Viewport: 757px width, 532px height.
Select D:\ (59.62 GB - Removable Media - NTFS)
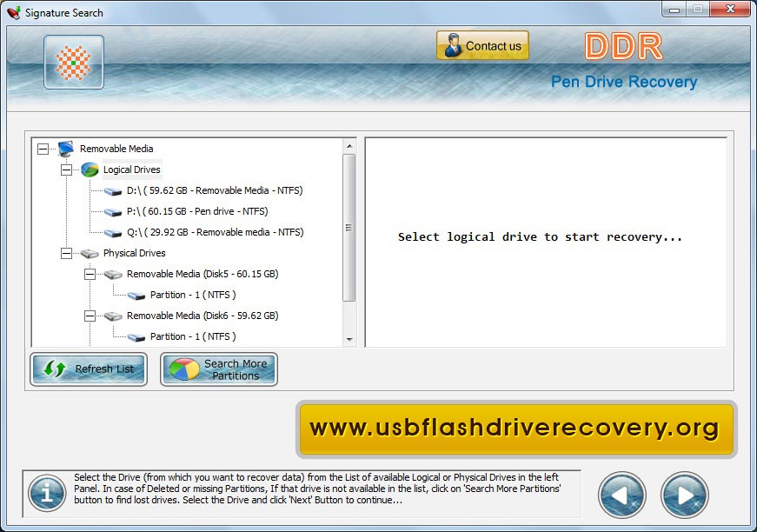click(215, 190)
